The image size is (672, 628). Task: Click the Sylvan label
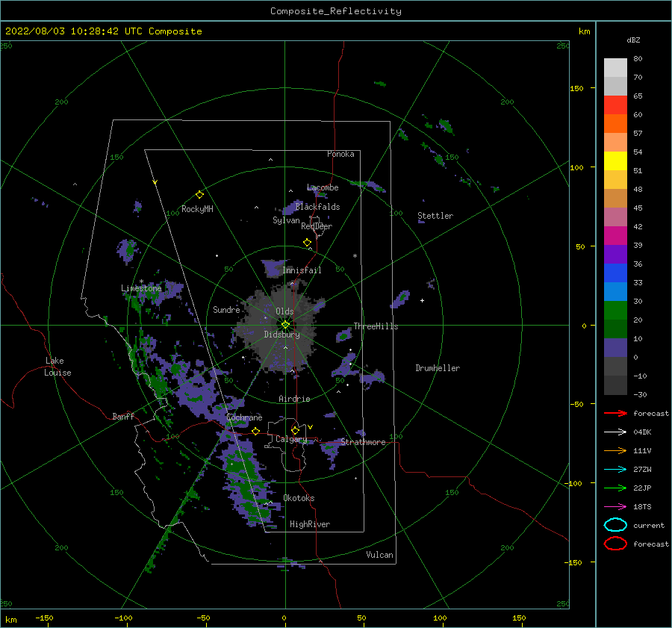click(286, 221)
